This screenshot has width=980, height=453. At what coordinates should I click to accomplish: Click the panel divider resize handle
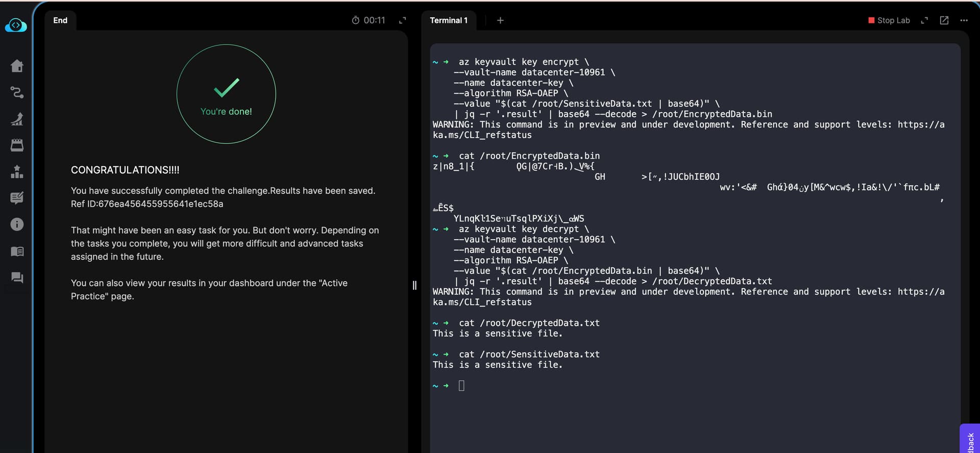click(414, 285)
